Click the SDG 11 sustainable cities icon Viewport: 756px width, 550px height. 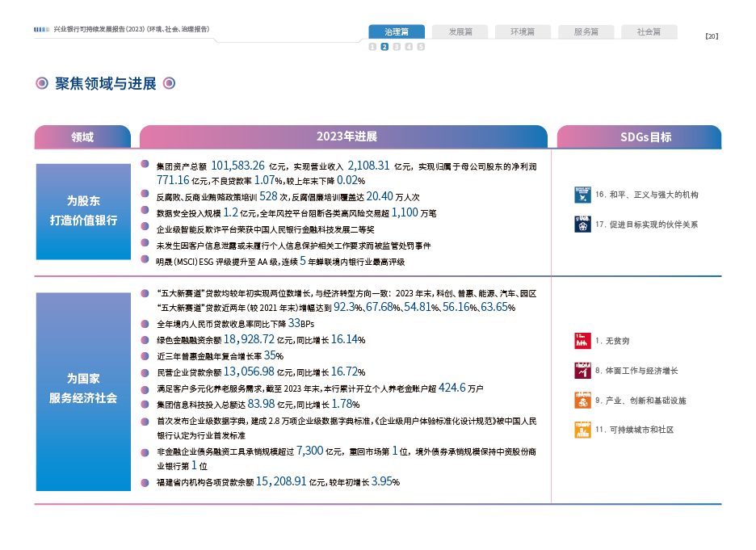582,430
